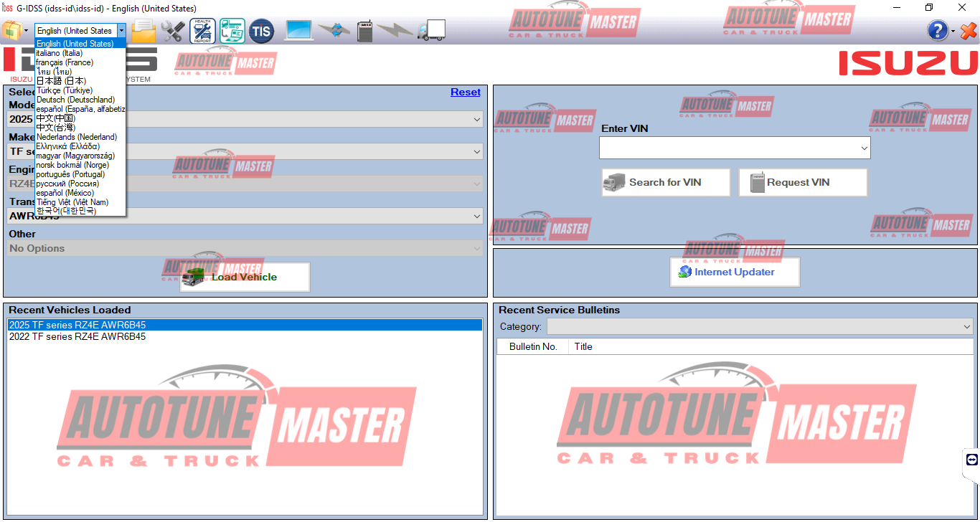Open the bulletin Category dropdown
Image resolution: width=980 pixels, height=522 pixels.
point(967,327)
